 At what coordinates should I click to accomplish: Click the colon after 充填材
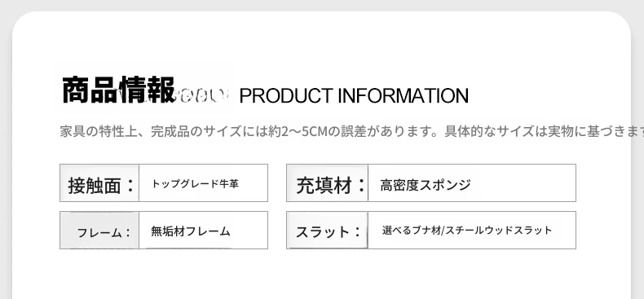click(361, 186)
